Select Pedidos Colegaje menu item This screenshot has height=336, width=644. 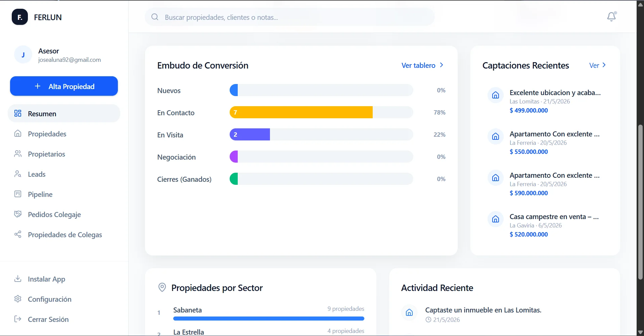(x=64, y=214)
